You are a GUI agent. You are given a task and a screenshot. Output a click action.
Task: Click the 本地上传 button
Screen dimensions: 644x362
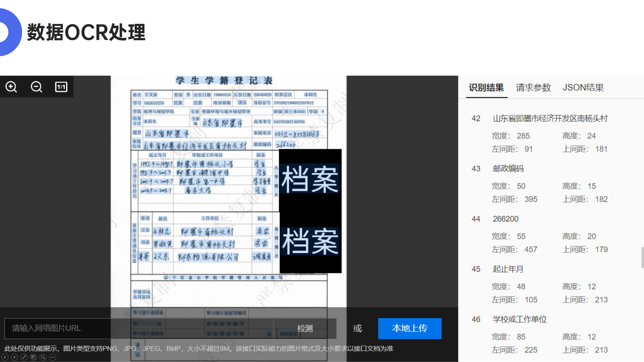tap(410, 328)
